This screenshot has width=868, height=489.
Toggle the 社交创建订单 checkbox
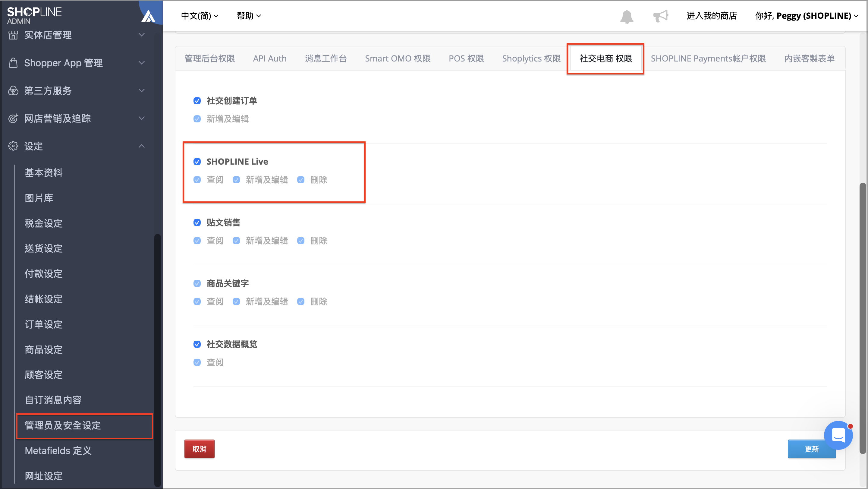[197, 100]
